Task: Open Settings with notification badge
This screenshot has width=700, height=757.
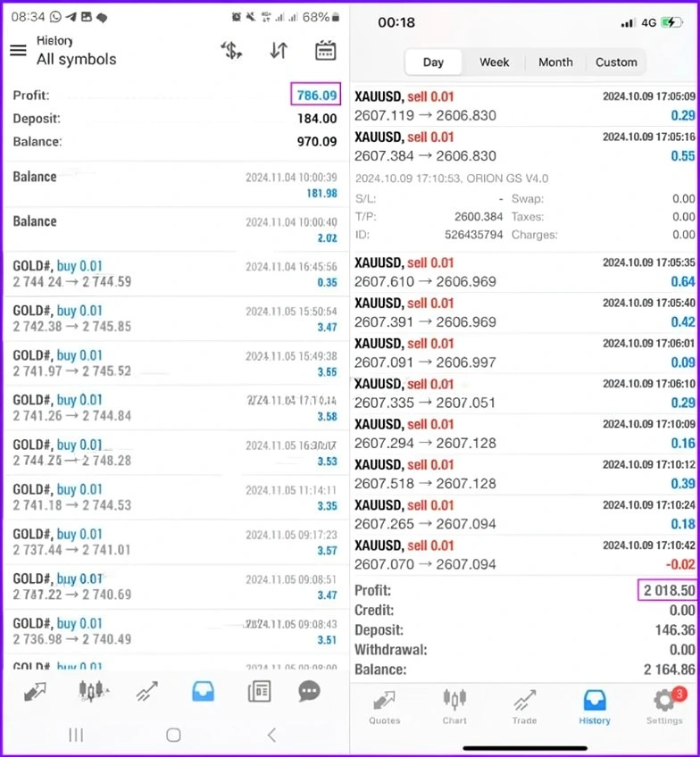Action: tap(665, 706)
